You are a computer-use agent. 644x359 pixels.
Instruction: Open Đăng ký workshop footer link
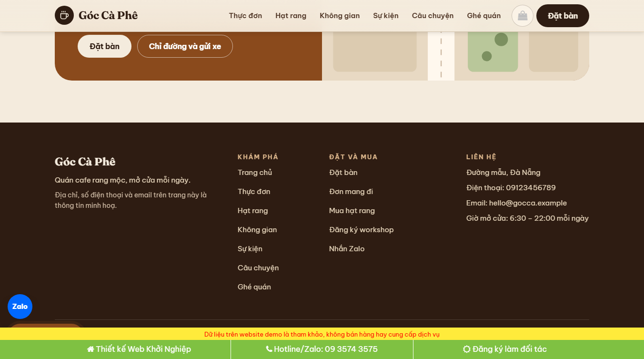362,230
